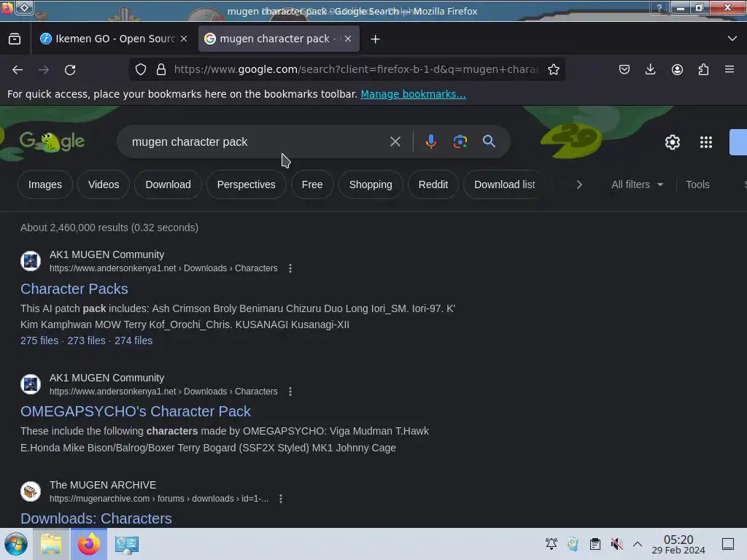Apply the Download filter chip
Viewport: 747px width, 560px height.
(168, 184)
